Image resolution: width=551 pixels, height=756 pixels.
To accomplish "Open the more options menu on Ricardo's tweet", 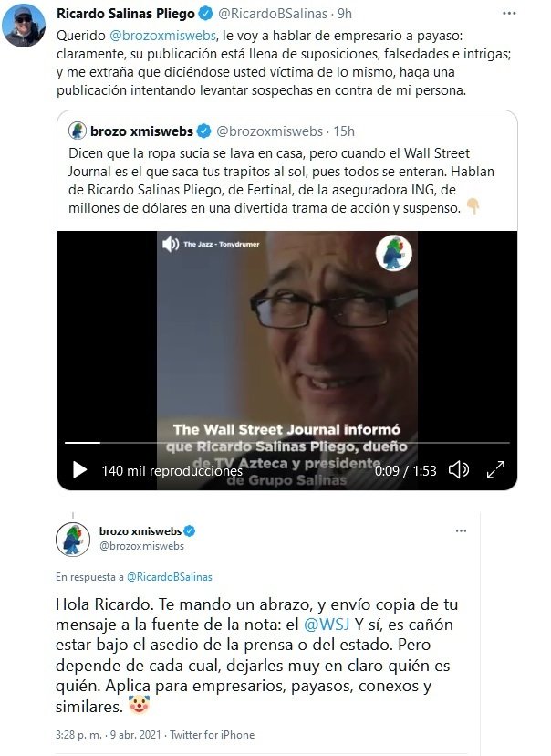I will click(x=509, y=13).
